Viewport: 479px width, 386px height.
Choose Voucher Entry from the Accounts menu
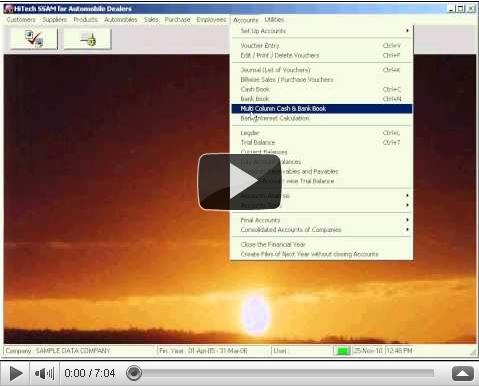click(x=322, y=45)
